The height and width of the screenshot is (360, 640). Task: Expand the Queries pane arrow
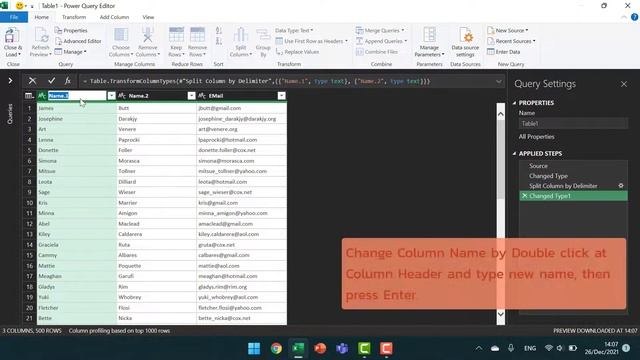pyautogui.click(x=10, y=81)
